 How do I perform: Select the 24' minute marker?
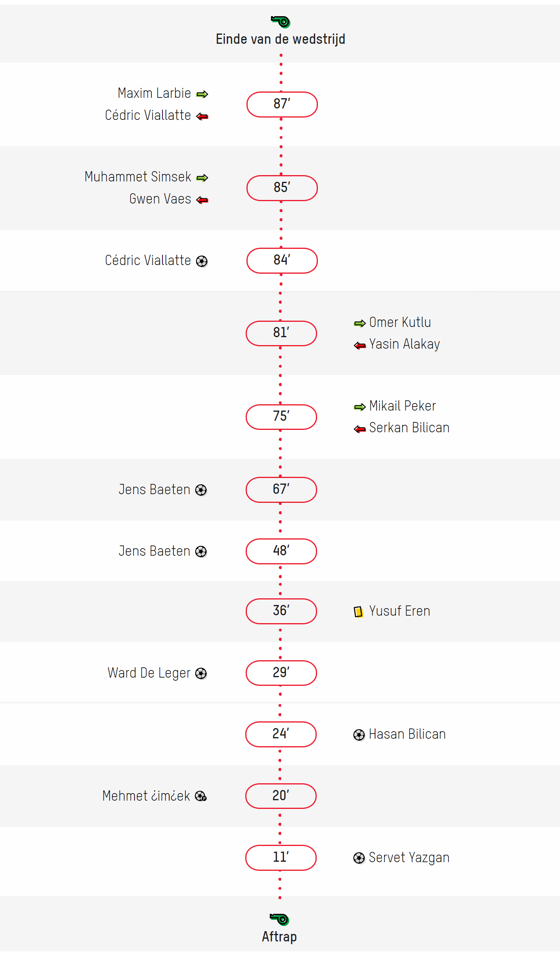point(281,734)
